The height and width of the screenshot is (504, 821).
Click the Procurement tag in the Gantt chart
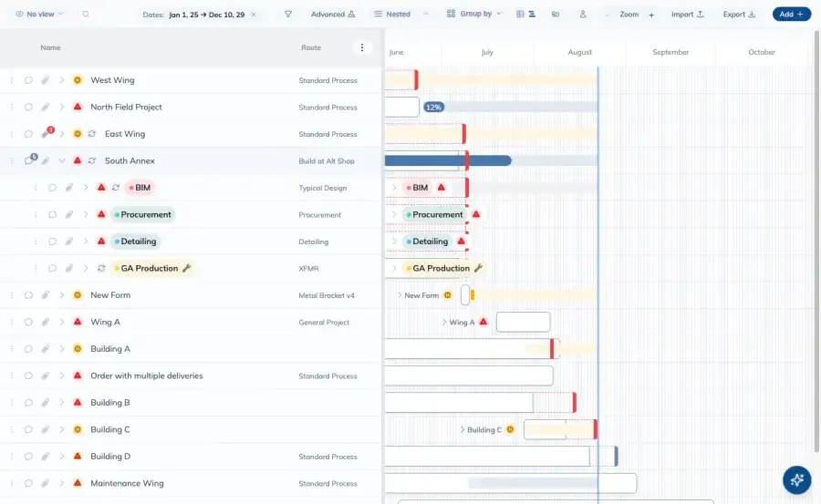pos(434,214)
